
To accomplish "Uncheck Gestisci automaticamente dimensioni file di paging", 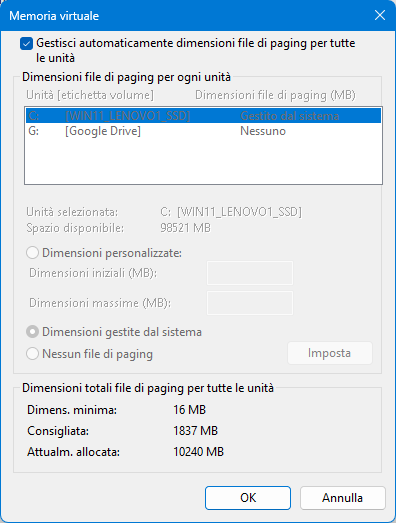I will [x=26, y=44].
